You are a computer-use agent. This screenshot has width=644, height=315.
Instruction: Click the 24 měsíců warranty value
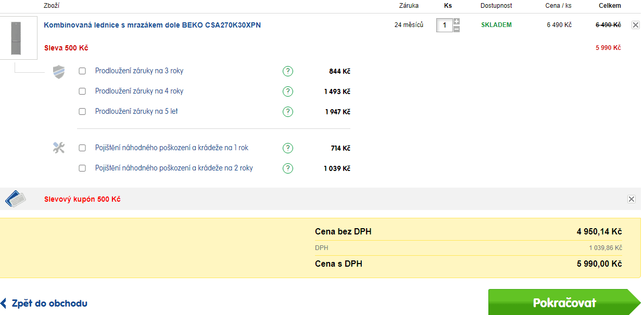coord(409,25)
